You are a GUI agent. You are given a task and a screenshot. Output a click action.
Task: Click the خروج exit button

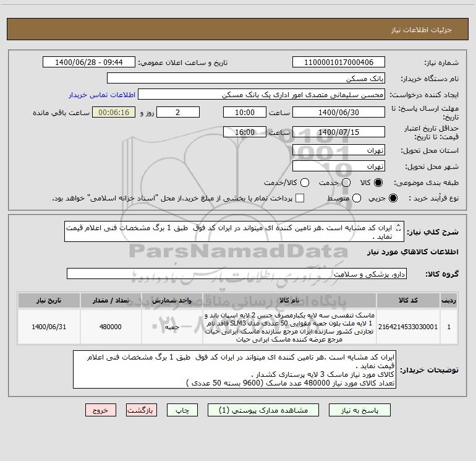101,410
